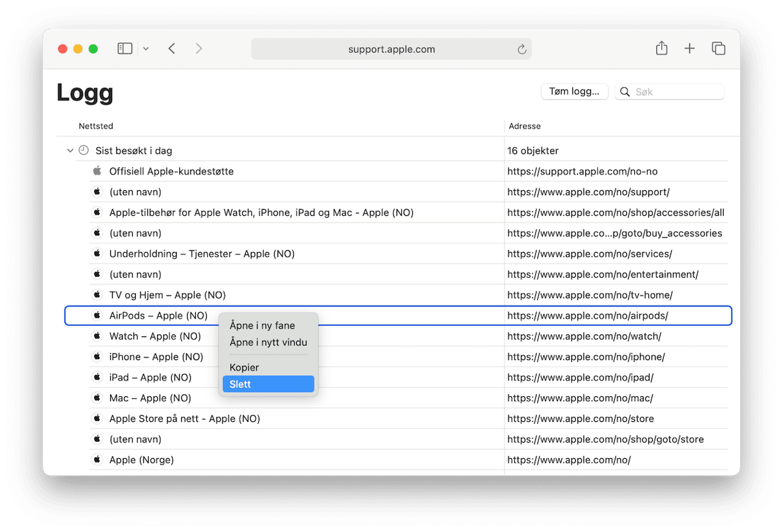Sort by the Nettsted column header

[x=96, y=126]
